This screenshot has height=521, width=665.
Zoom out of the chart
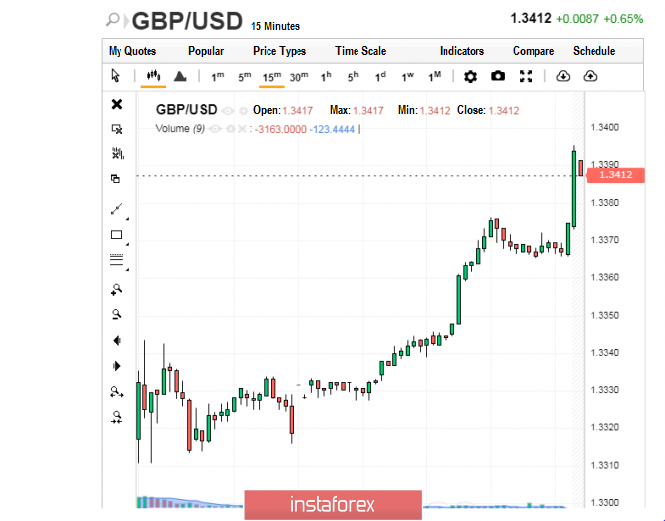pos(116,314)
